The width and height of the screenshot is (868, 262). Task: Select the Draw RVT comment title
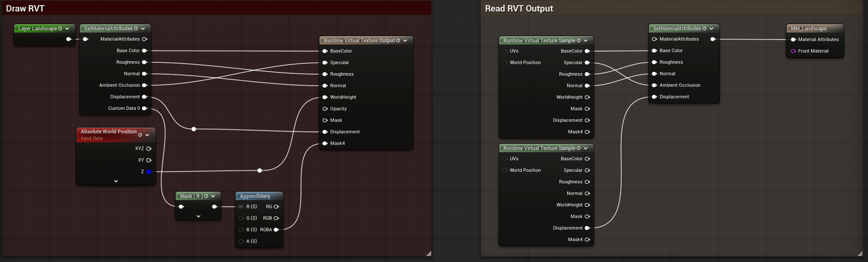coord(25,9)
